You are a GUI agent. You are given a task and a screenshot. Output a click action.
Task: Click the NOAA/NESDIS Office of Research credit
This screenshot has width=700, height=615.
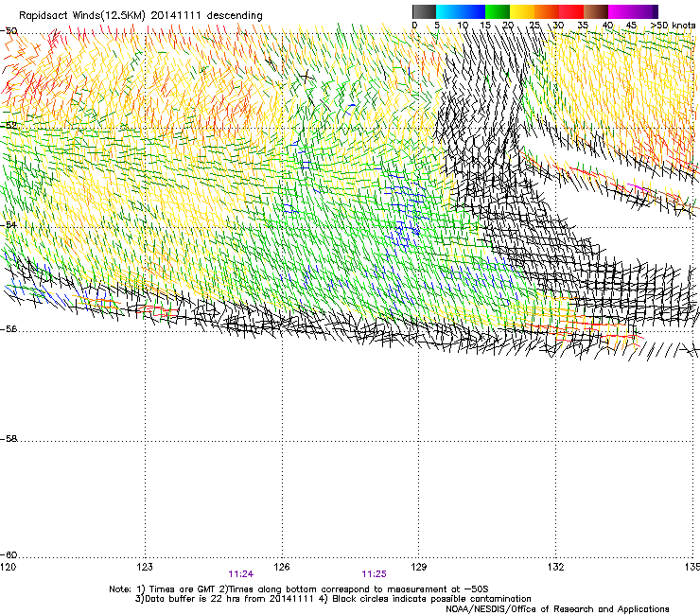(557, 609)
